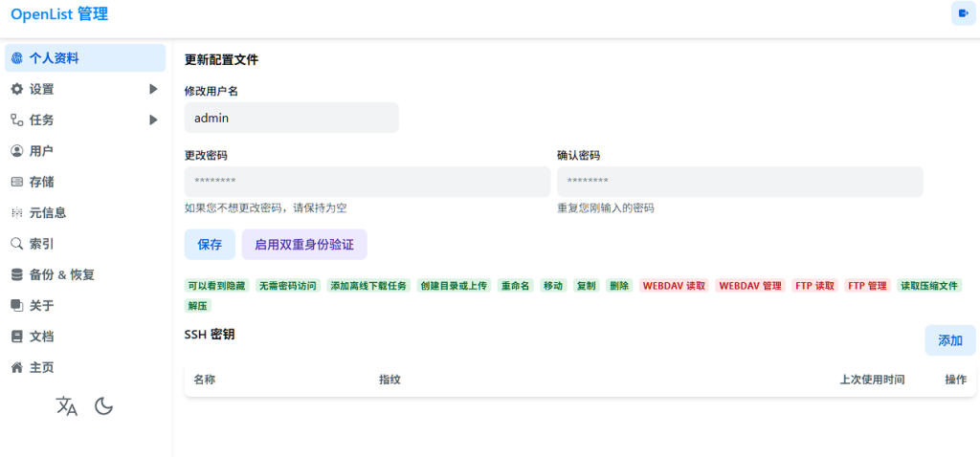Click the 索引 magnifier icon
This screenshot has height=457, width=980.
click(17, 244)
